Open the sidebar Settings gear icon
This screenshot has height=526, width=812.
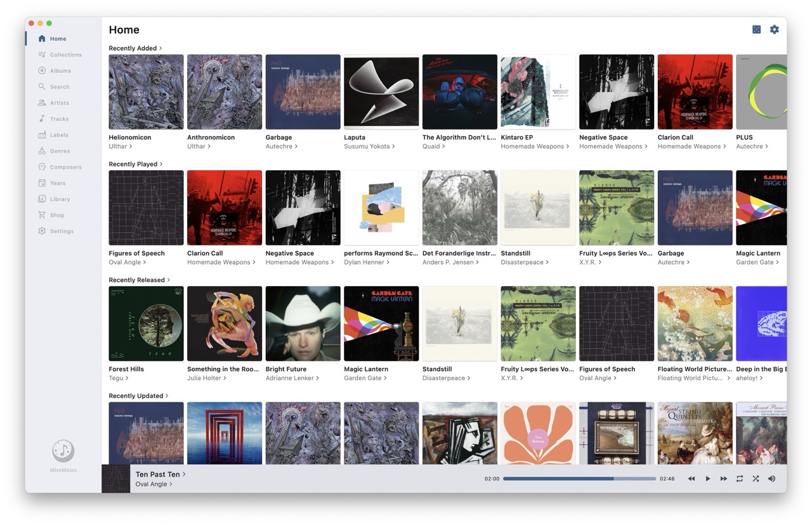[42, 231]
